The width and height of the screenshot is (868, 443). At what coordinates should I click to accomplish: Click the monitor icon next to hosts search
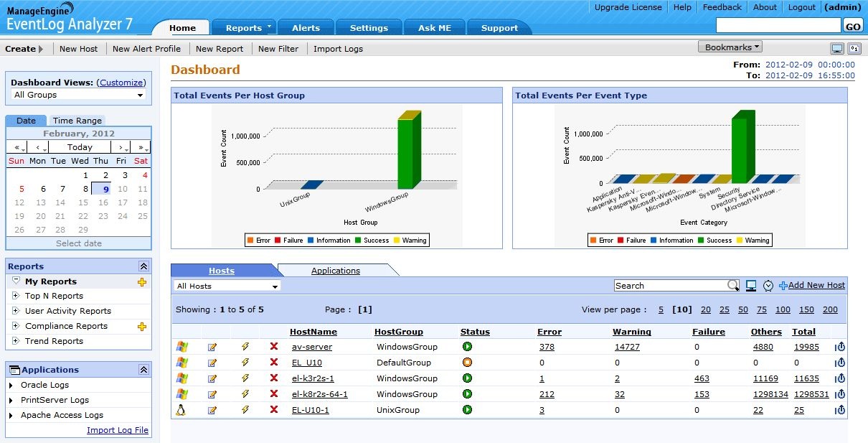click(751, 286)
